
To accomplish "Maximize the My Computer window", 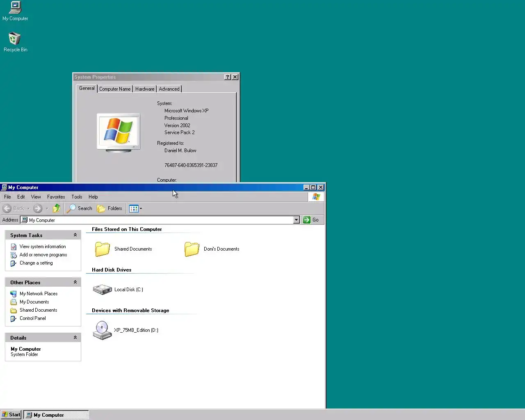I will coord(313,187).
